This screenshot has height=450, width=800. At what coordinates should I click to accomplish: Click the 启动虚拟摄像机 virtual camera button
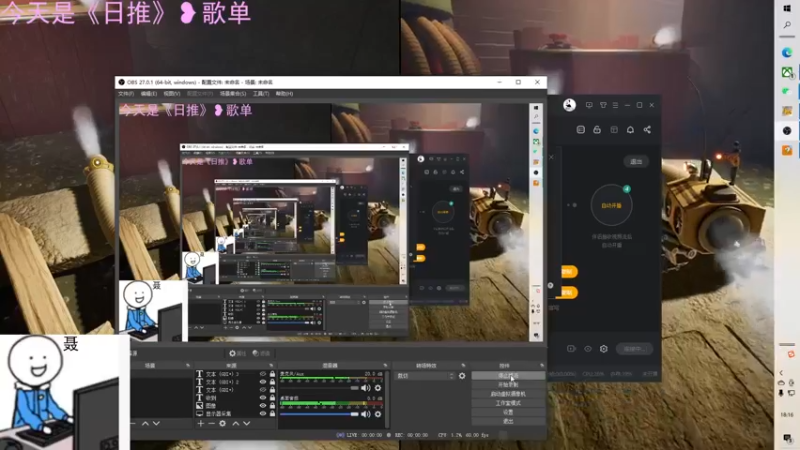click(x=508, y=394)
